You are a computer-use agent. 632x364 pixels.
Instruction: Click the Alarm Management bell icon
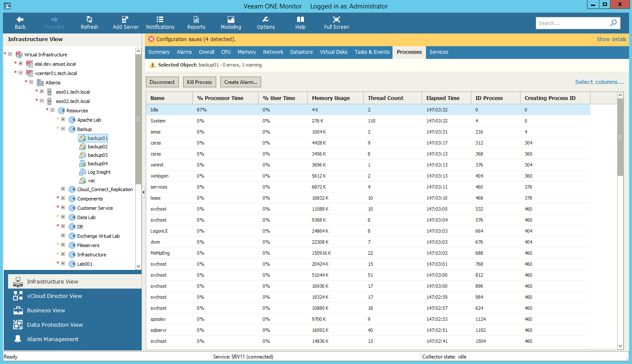point(18,339)
